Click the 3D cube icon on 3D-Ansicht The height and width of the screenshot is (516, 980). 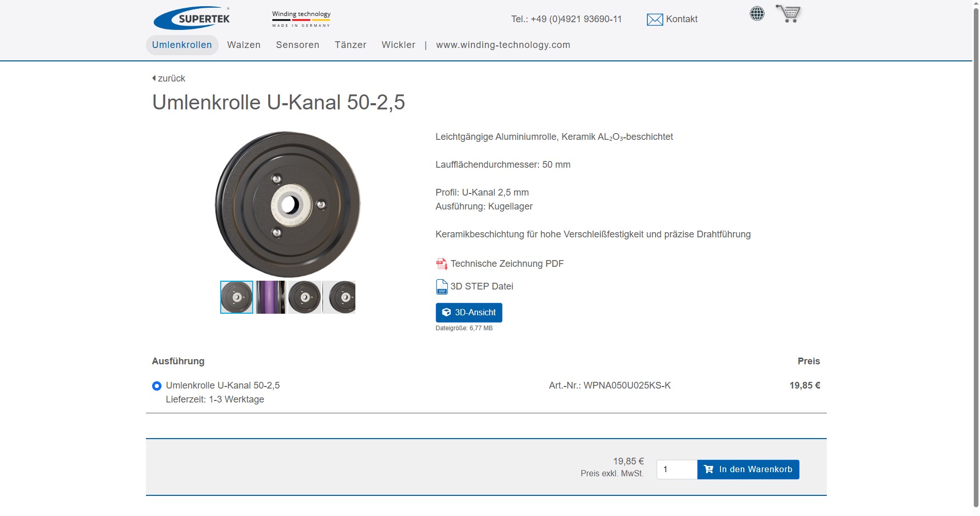coord(447,312)
